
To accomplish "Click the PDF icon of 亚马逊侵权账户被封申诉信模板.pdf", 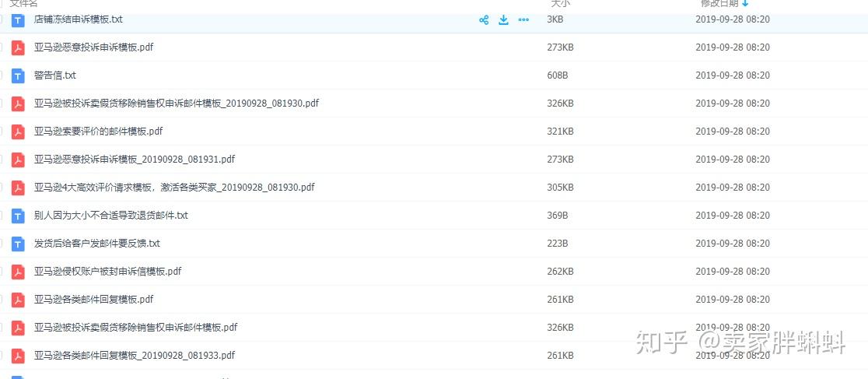I will tap(18, 272).
